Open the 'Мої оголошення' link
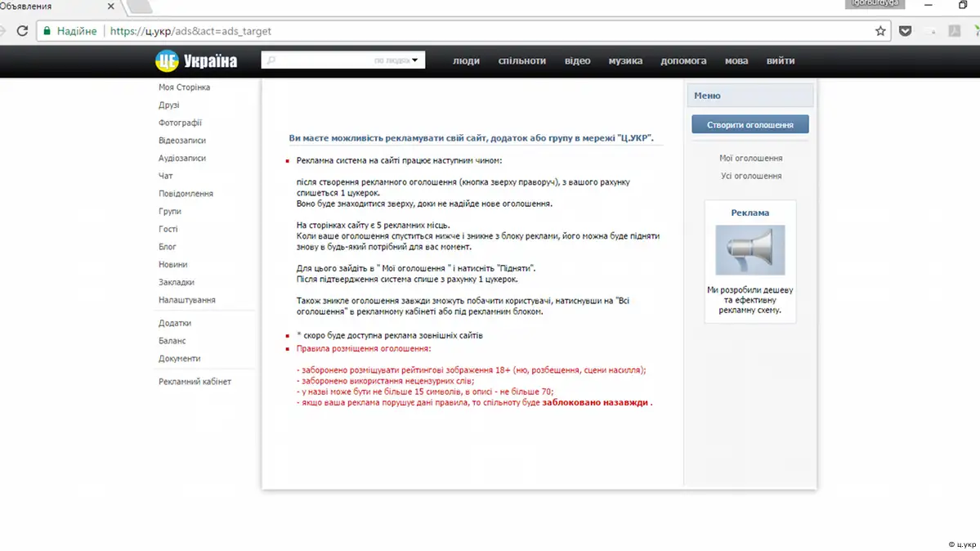Screen dimensions: 980x551 pos(750,159)
